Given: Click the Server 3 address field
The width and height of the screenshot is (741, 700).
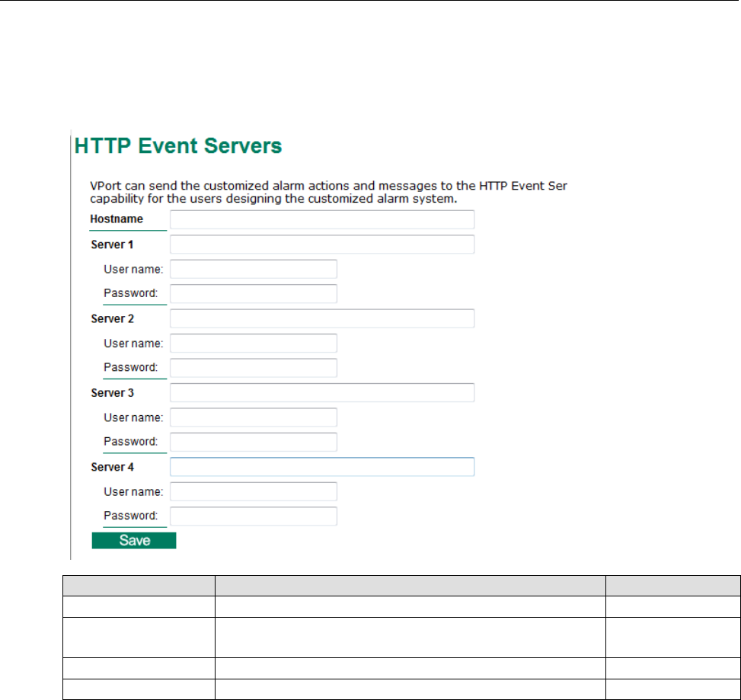Looking at the screenshot, I should pos(321,392).
